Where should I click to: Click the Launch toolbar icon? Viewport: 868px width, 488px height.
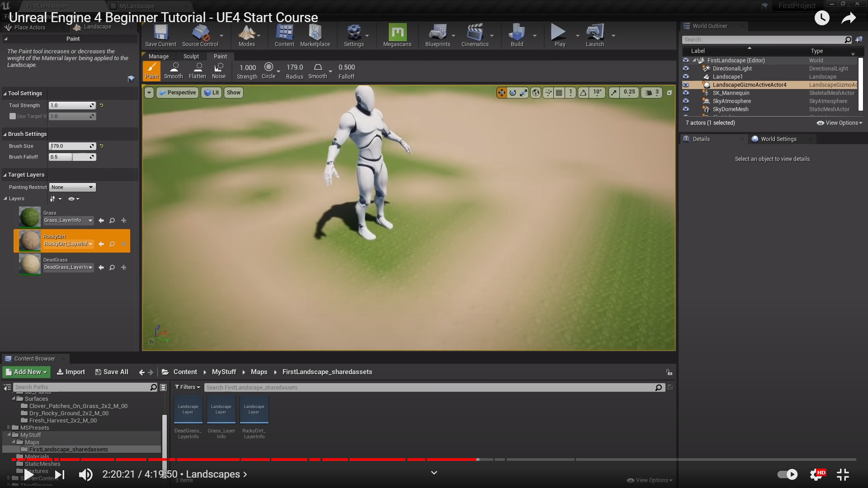click(x=595, y=36)
